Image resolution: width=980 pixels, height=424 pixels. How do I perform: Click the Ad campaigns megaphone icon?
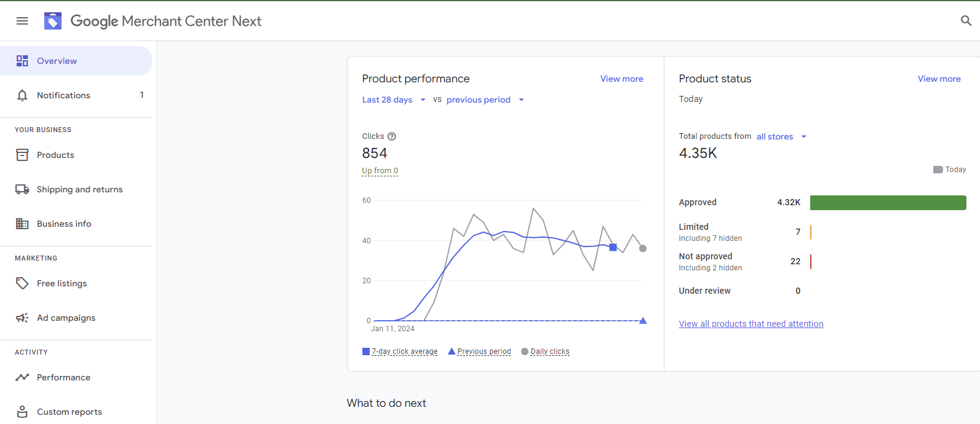[x=22, y=318]
